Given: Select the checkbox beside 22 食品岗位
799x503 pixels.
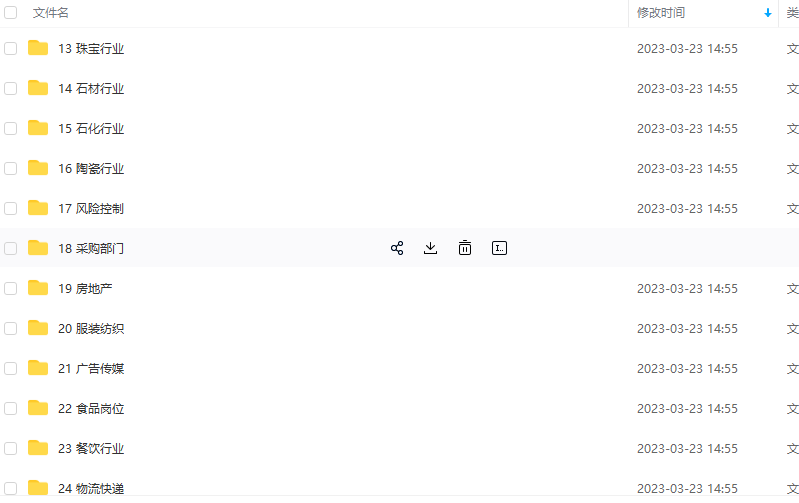Looking at the screenshot, I should click(x=11, y=408).
